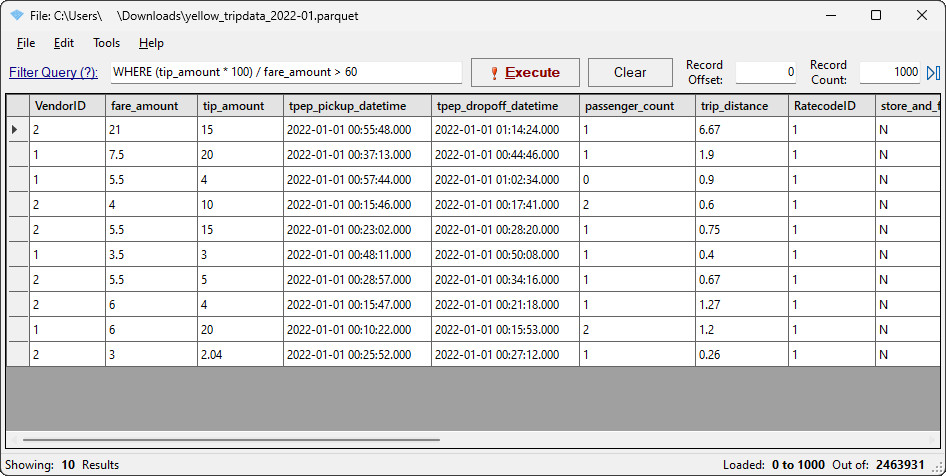Click the Showing 10 Results status text
This screenshot has width=946, height=476.
click(62, 465)
